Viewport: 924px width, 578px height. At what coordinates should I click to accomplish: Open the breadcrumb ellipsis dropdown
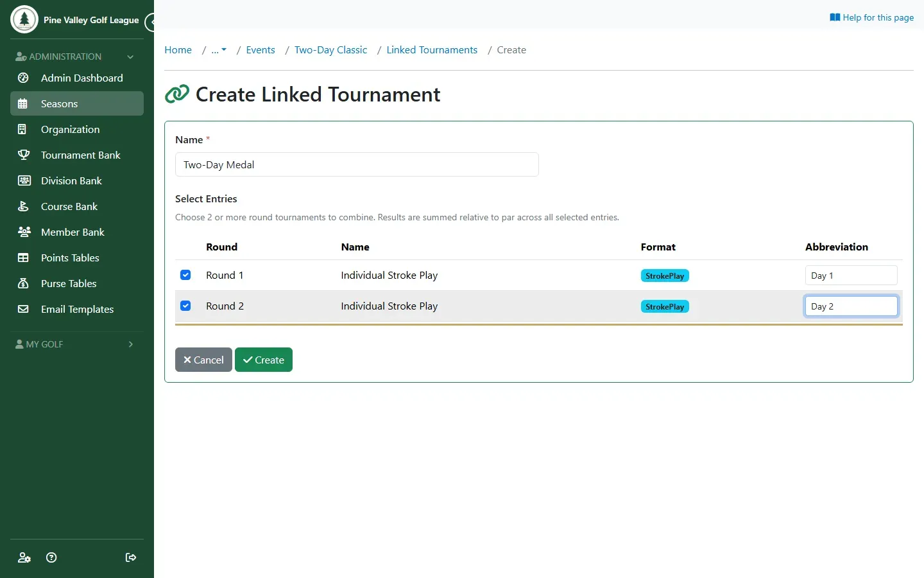coord(219,50)
